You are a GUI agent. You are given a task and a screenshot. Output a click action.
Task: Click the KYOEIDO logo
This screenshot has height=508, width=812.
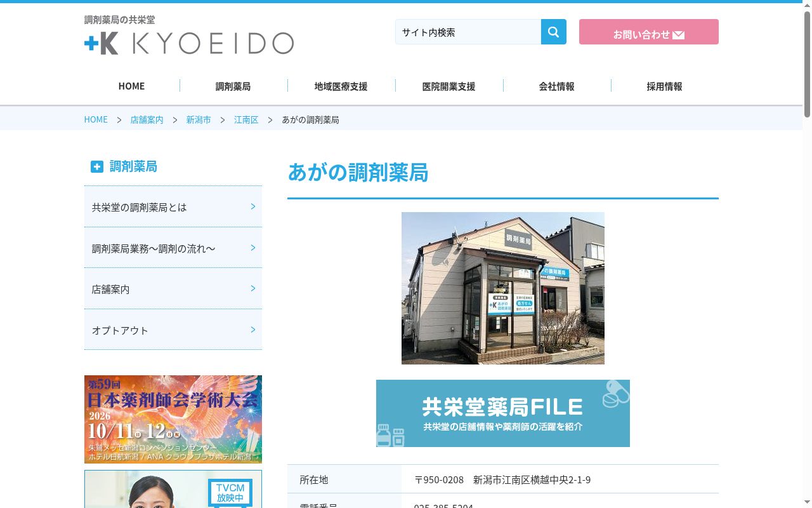pos(189,43)
